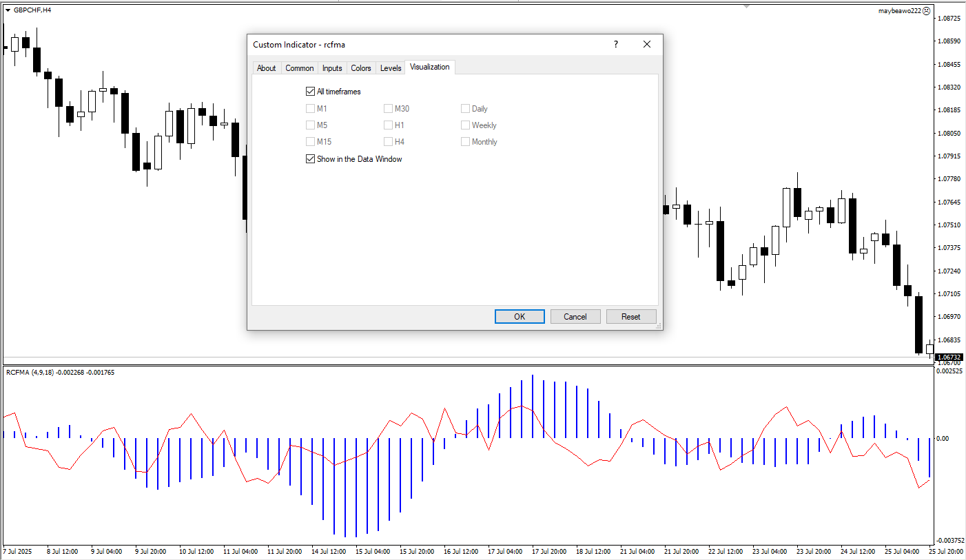
Task: Close the Custom Indicator dialog
Action: [x=646, y=44]
